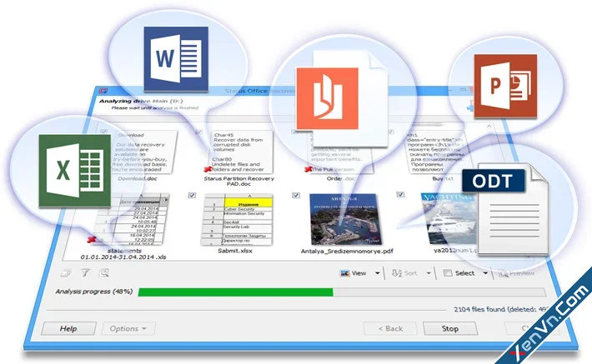Expand the Sort dropdown arrow
This screenshot has width=592, height=364.
pyautogui.click(x=429, y=273)
